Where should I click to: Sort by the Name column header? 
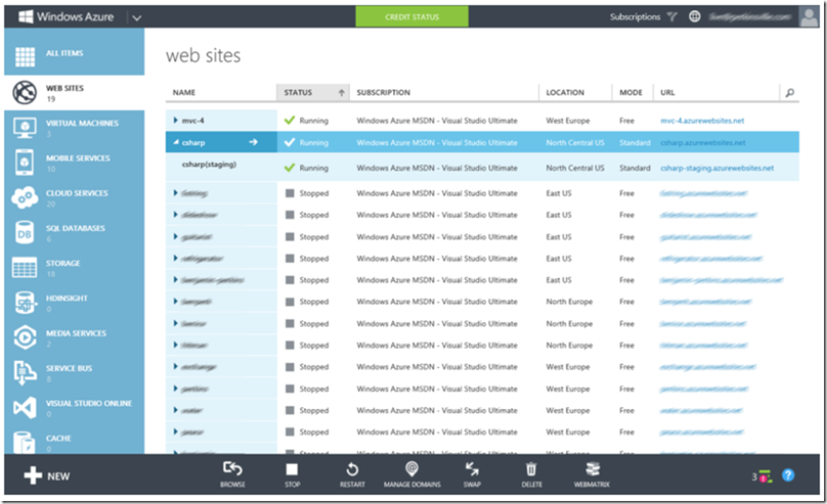coord(184,93)
